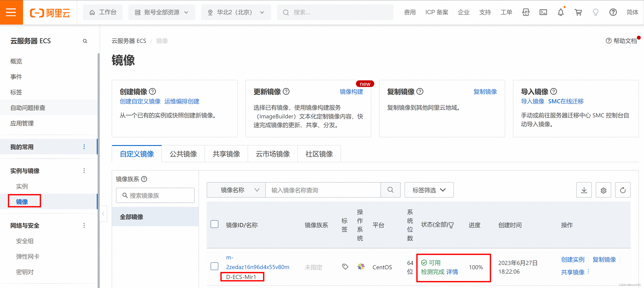Click the download list icon
The width and height of the screenshot is (644, 288).
click(584, 190)
